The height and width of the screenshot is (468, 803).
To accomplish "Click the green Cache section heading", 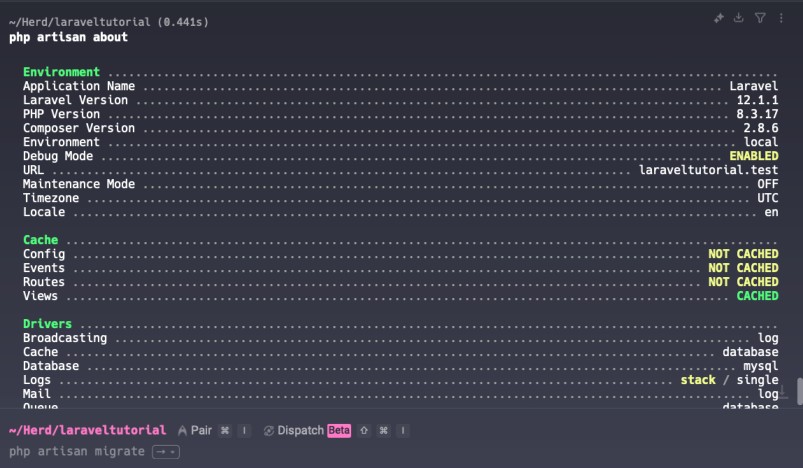I will (x=40, y=240).
